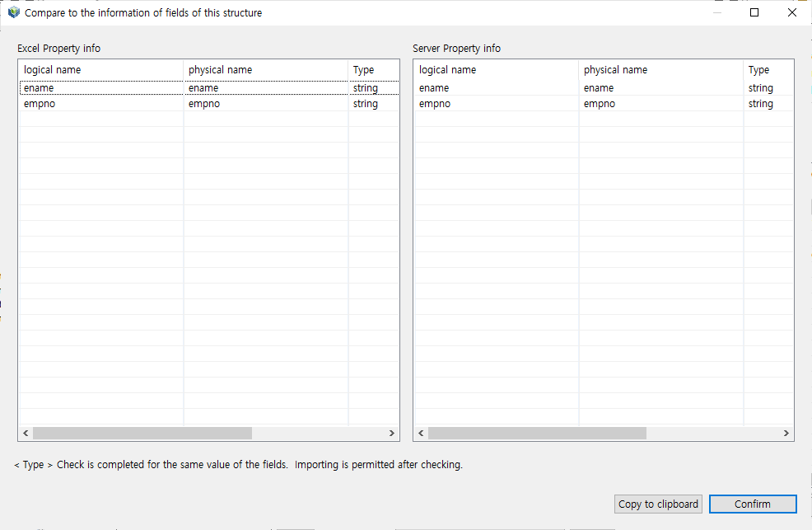Click left scroll arrow under Excel Property table
This screenshot has width=812, height=530.
[26, 433]
